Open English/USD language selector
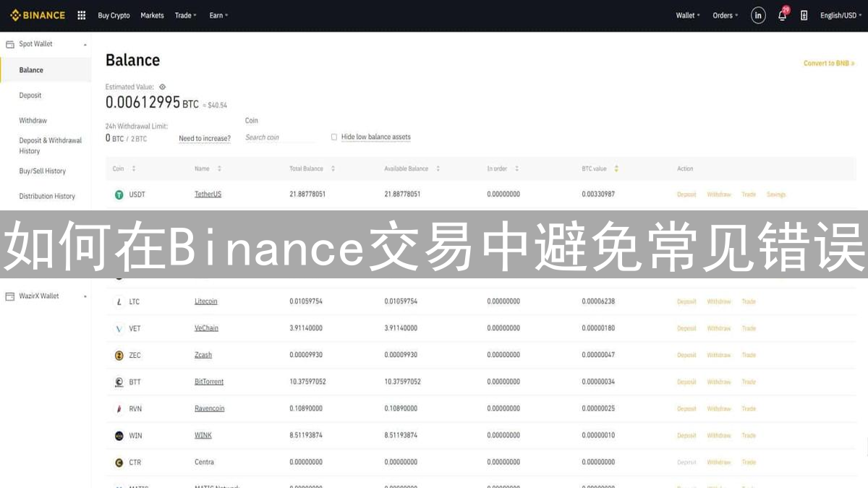 coord(841,15)
